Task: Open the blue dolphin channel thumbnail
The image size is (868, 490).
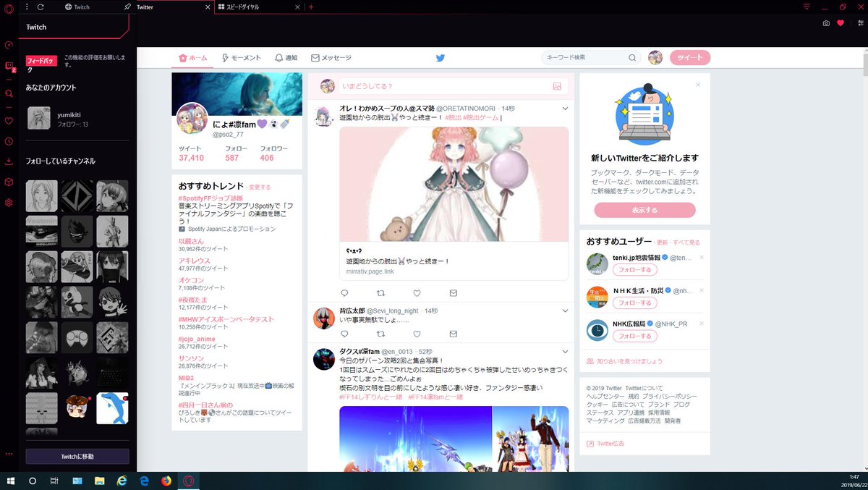Action: [113, 408]
